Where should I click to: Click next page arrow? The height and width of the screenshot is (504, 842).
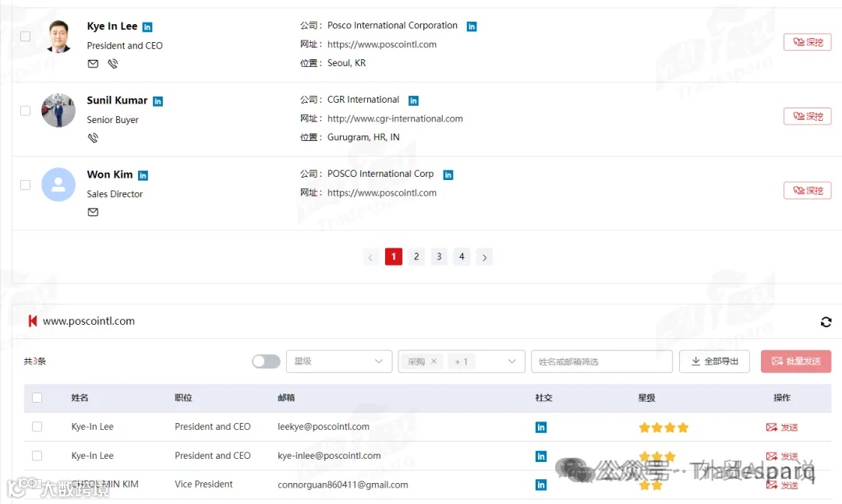[x=484, y=257]
